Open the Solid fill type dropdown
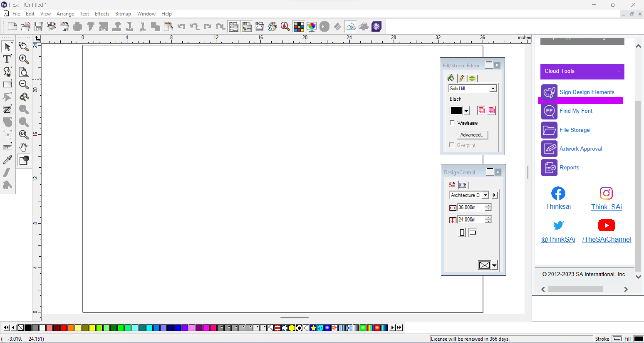The width and height of the screenshot is (644, 343). tap(493, 88)
